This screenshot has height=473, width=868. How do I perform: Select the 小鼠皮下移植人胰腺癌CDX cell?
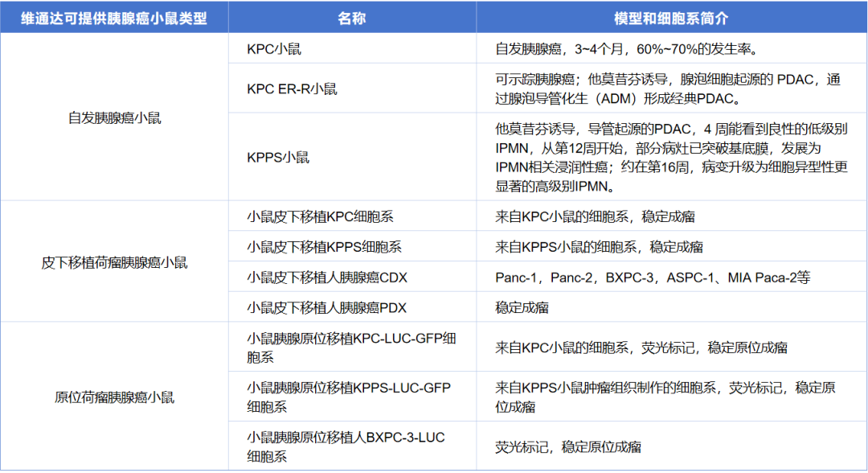pos(327,278)
